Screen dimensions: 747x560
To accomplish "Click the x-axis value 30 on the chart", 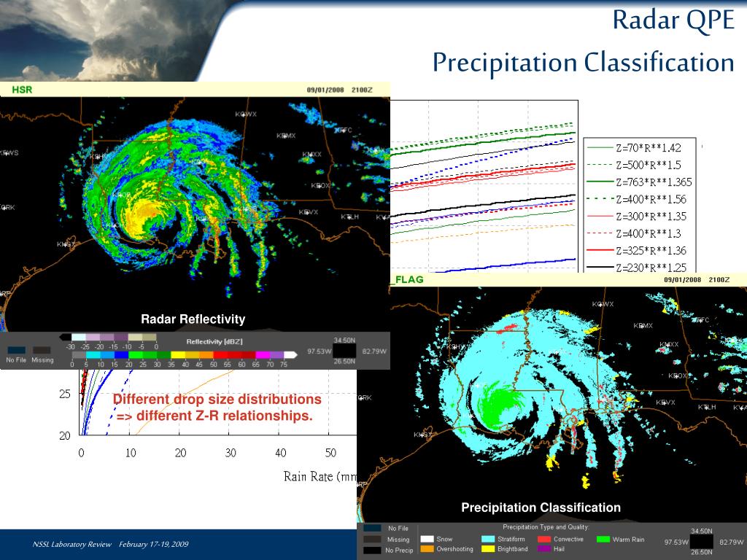I will [x=231, y=453].
